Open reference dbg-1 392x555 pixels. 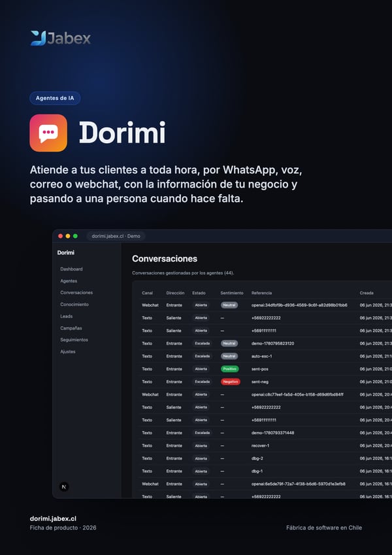click(257, 471)
